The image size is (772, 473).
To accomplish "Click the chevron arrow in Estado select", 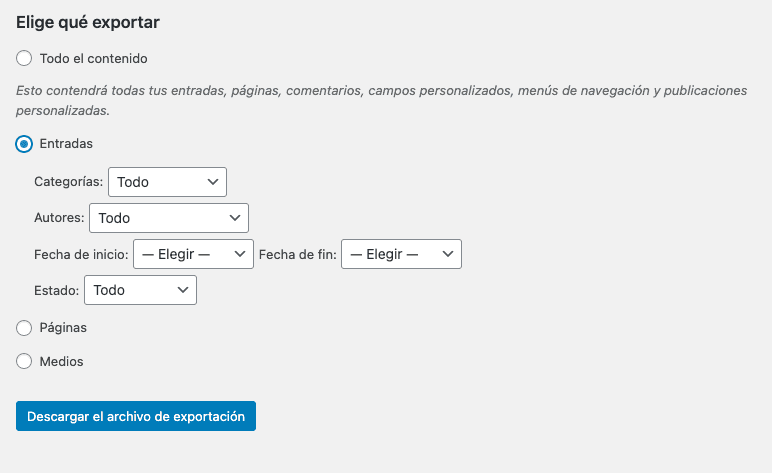I will (x=182, y=290).
